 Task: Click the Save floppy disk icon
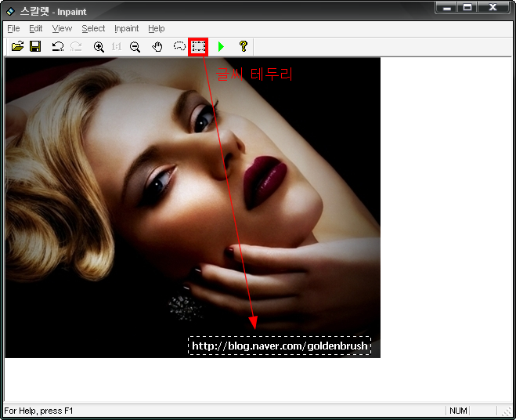[x=35, y=47]
